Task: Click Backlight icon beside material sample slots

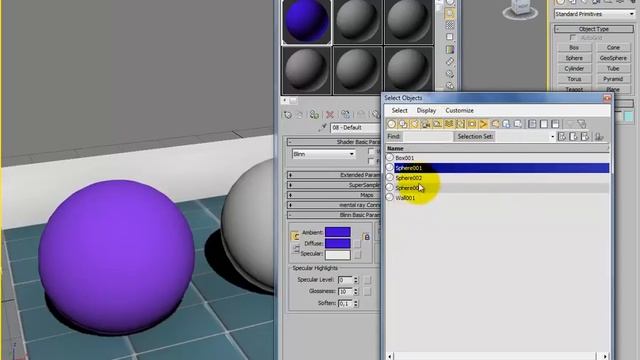Action: tap(450, 13)
